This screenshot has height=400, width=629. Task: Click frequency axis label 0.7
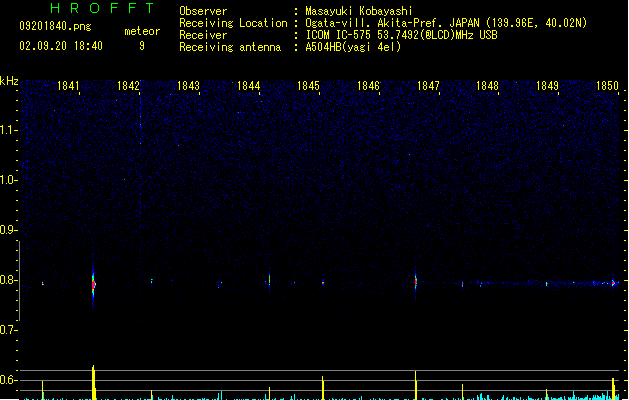point(8,330)
